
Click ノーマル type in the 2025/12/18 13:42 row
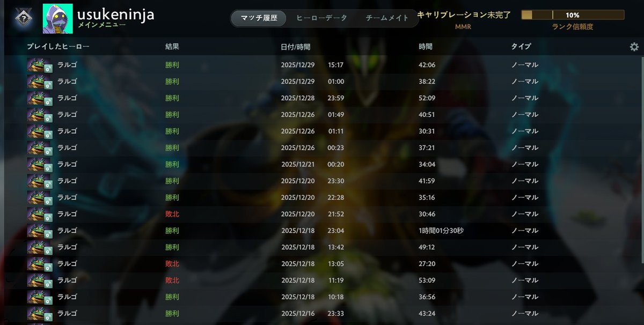(525, 247)
